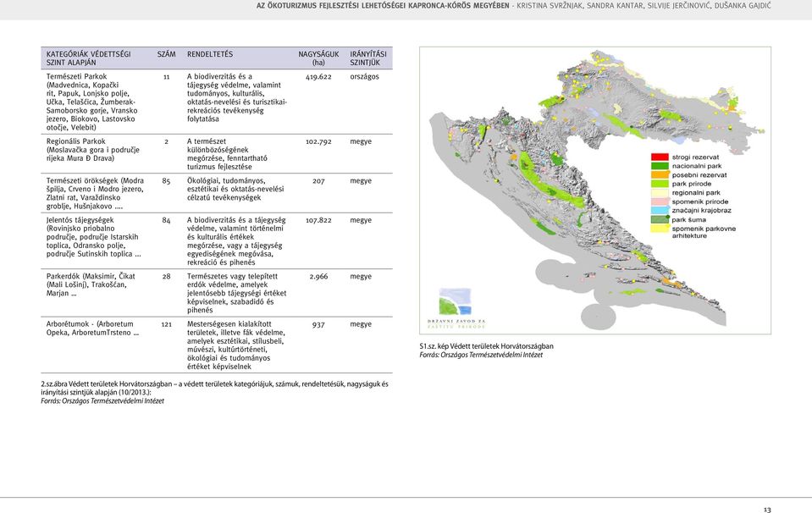
Task: Click the table caption '2.sz.ábra Védett területek Horvátországban'
Action: [x=215, y=389]
